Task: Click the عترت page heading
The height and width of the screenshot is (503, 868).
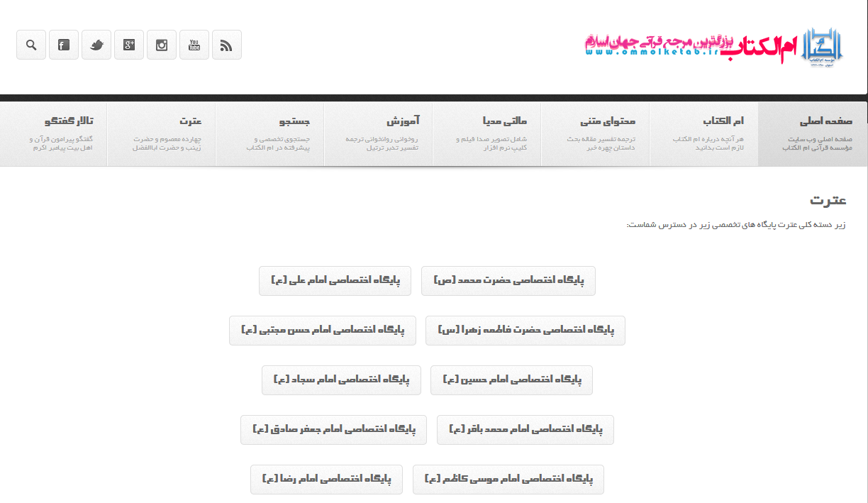Action: click(828, 200)
